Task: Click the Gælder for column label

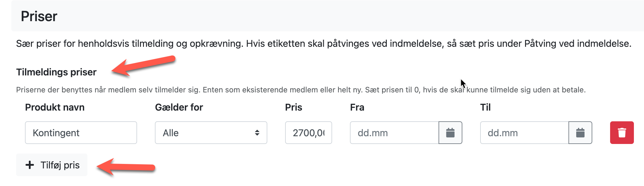Action: (179, 107)
